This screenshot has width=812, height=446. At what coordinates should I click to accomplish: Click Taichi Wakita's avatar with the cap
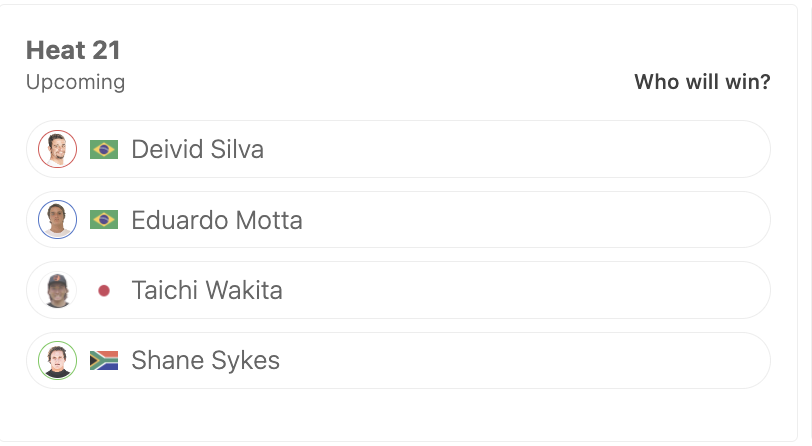(57, 290)
